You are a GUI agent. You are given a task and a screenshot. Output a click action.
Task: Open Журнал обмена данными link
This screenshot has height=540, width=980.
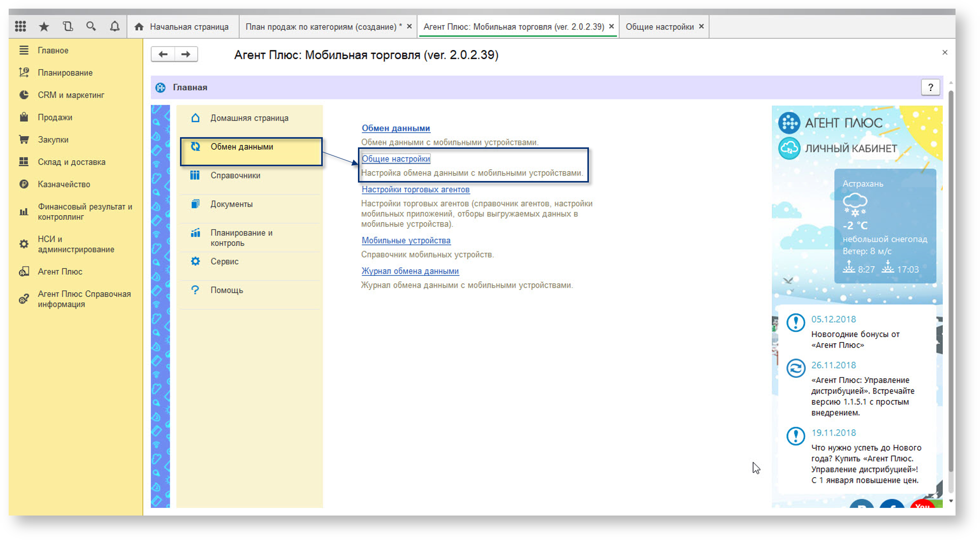tap(410, 271)
